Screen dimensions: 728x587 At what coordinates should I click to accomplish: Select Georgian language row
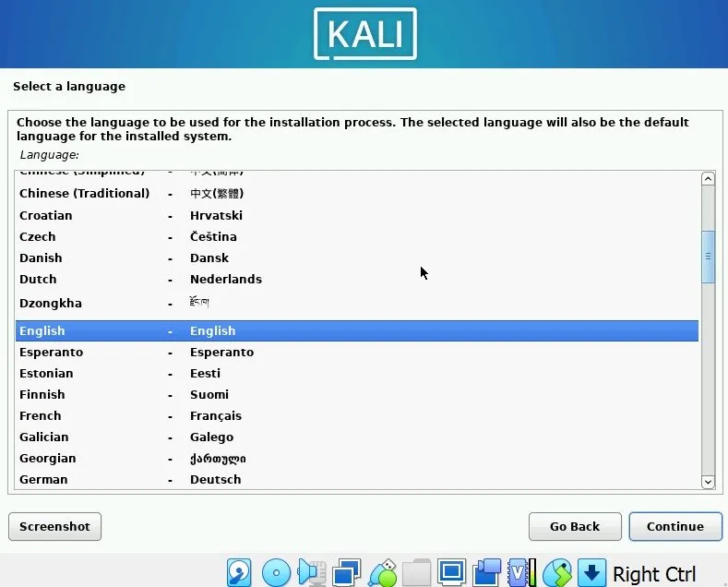pyautogui.click(x=357, y=459)
